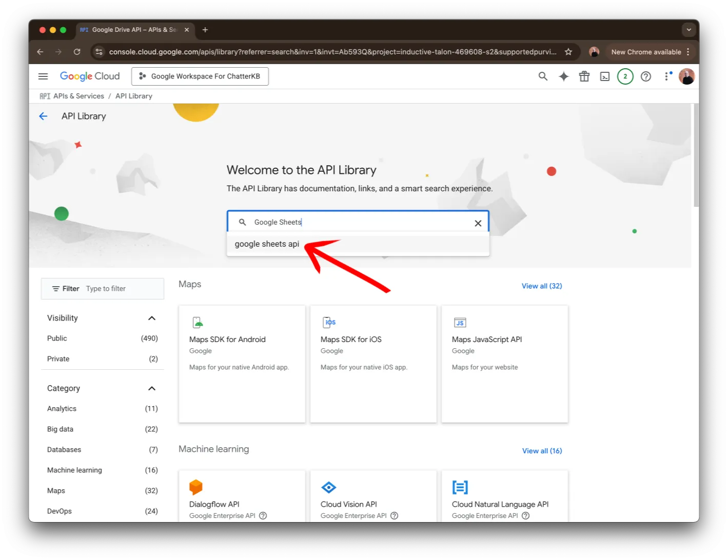Open View all (32) Maps link
This screenshot has width=728, height=560.
tap(542, 286)
